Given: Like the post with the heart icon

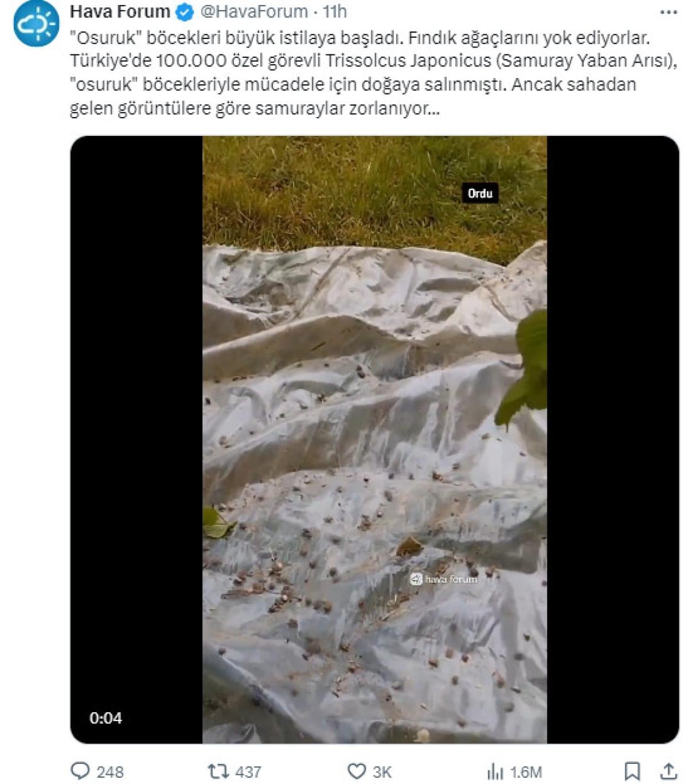Looking at the screenshot, I should tap(357, 771).
